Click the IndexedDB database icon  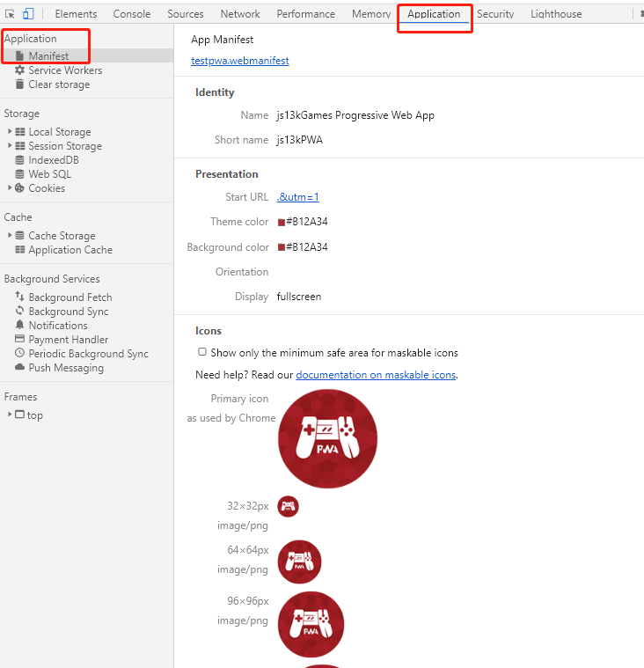coord(19,160)
